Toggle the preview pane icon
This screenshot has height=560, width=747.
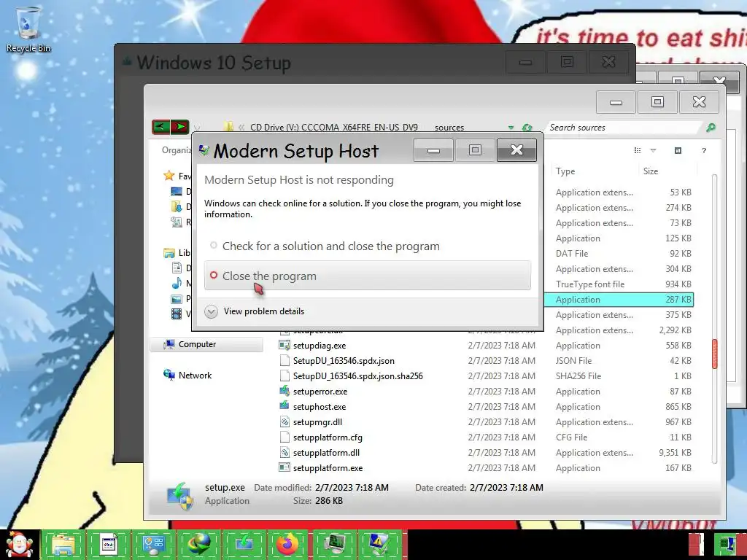pos(678,150)
